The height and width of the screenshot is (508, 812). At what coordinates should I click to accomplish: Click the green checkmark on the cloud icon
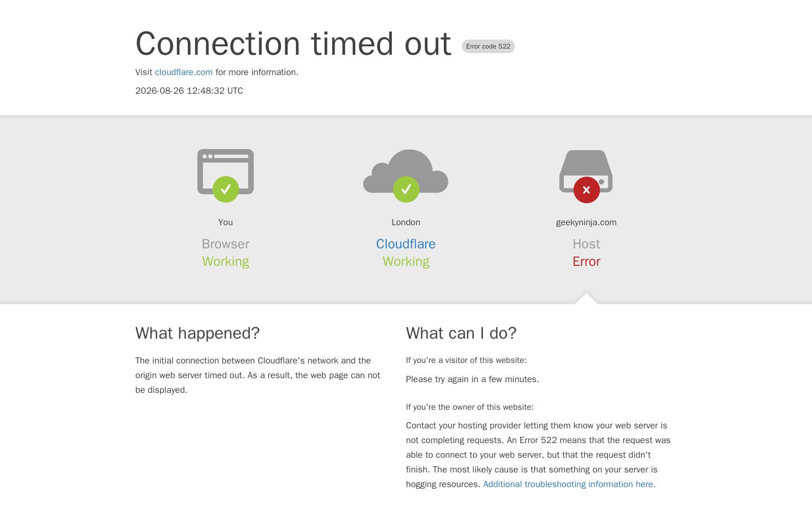point(406,189)
